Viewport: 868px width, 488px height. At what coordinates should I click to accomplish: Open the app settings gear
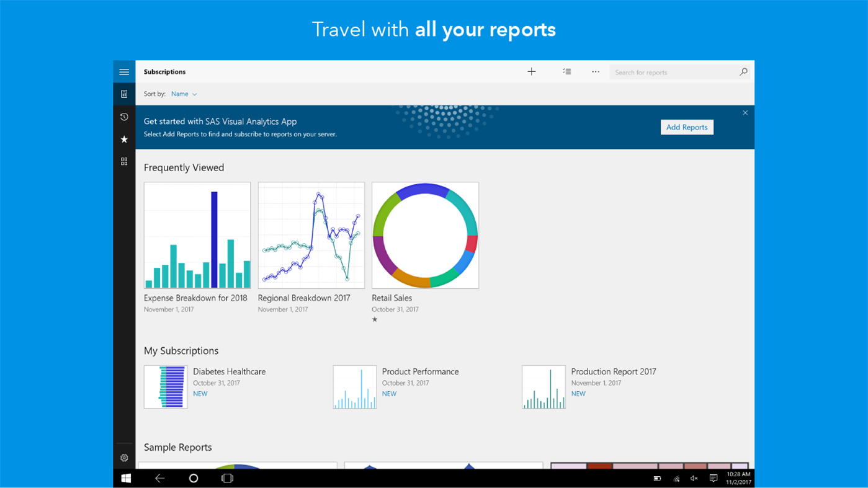click(x=123, y=458)
